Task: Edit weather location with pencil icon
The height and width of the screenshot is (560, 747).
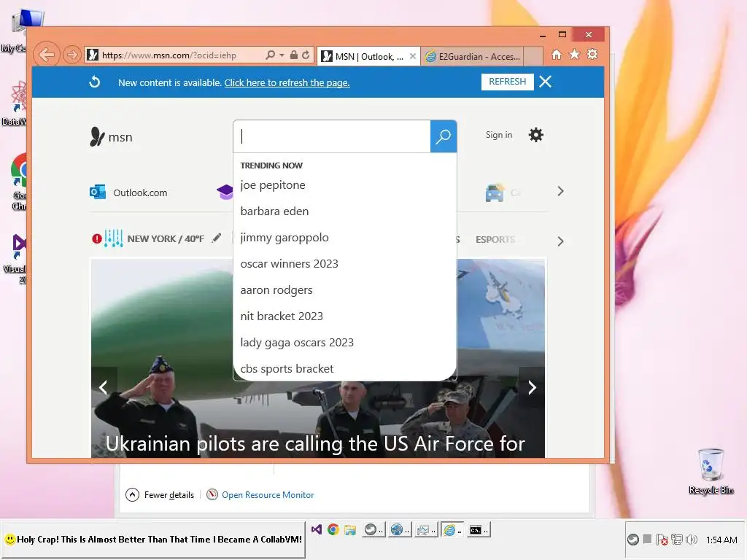Action: click(217, 238)
